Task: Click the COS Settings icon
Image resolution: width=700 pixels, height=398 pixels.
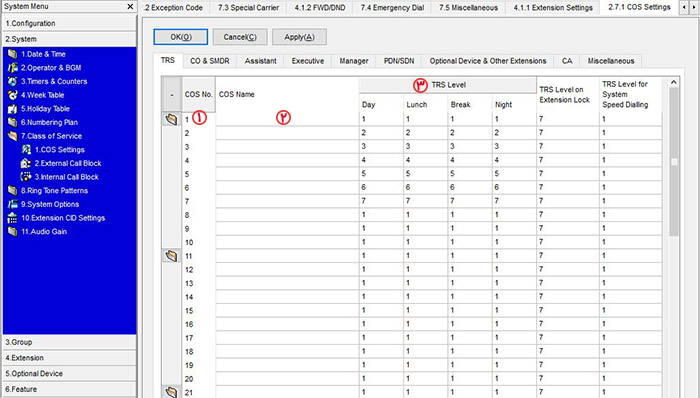Action: [x=26, y=149]
